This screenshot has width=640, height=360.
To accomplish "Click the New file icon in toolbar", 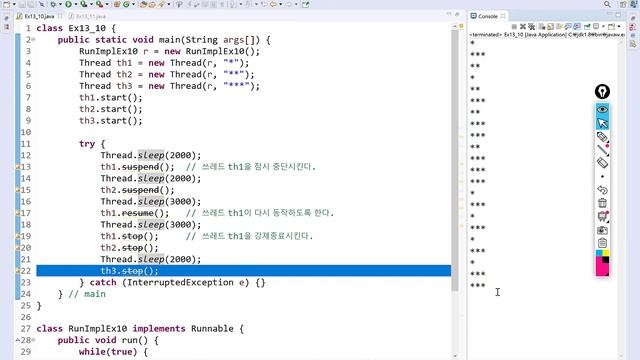I will click(7, 4).
